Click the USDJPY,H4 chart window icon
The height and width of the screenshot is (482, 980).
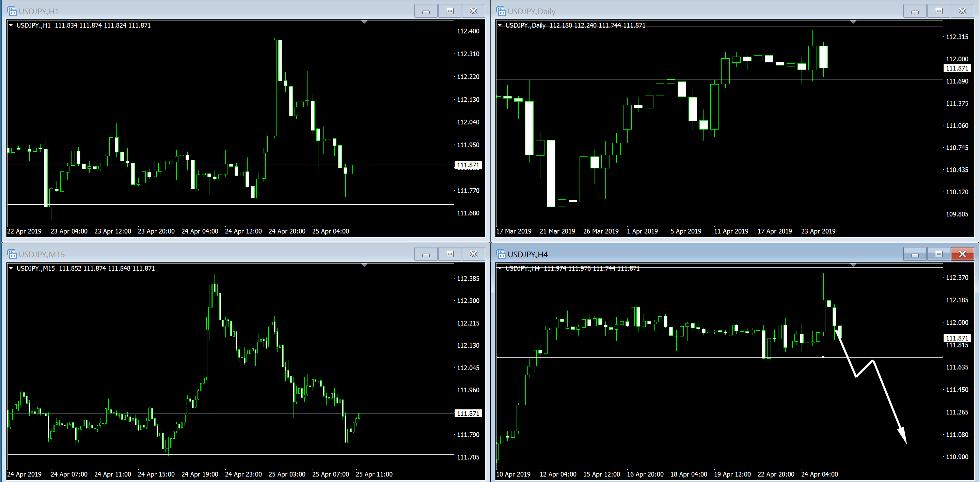501,254
